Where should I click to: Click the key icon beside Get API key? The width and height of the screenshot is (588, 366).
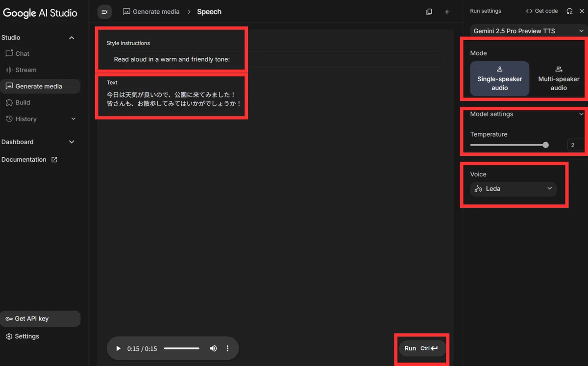pyautogui.click(x=9, y=318)
